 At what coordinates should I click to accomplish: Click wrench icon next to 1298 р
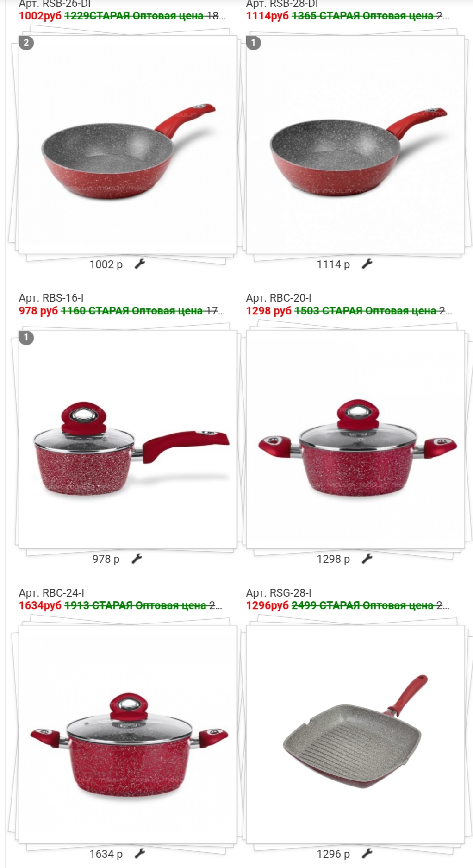(x=367, y=559)
